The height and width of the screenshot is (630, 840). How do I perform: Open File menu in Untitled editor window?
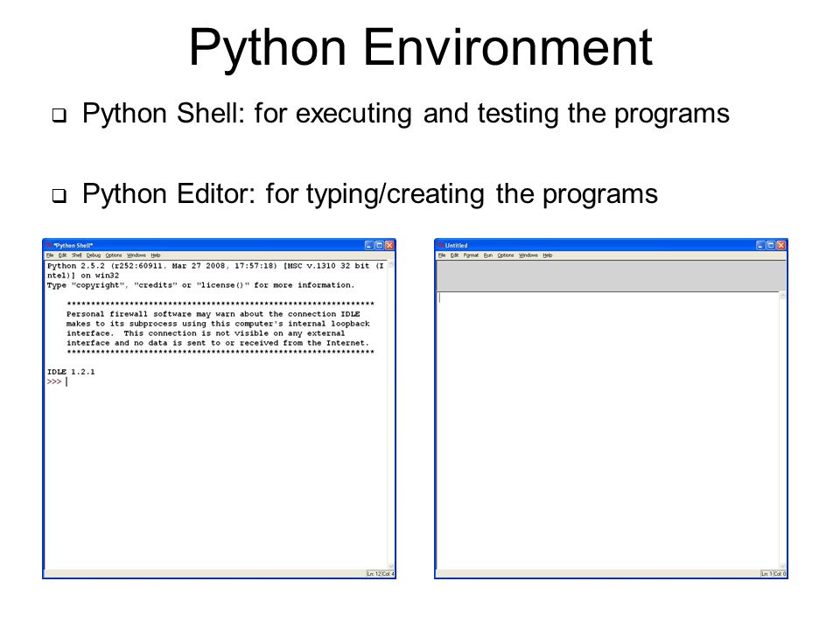[441, 255]
